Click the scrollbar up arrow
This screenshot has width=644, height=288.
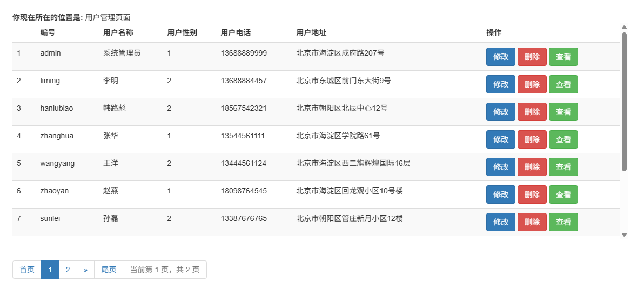[625, 28]
